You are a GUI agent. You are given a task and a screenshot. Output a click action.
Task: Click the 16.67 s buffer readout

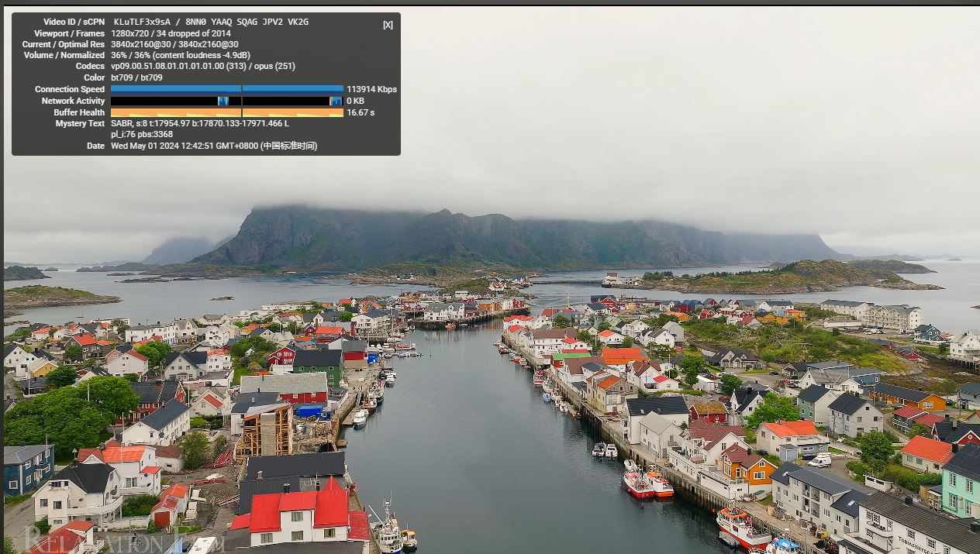click(x=361, y=112)
